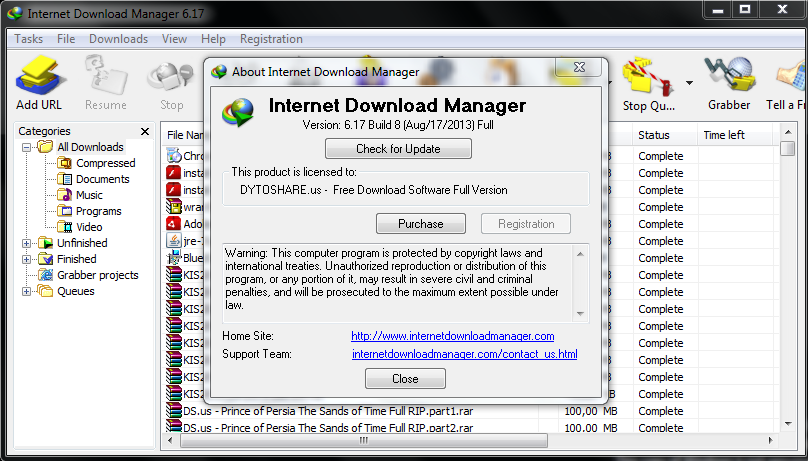809x461 pixels.
Task: Click the Close button in About dialog
Action: pos(405,378)
